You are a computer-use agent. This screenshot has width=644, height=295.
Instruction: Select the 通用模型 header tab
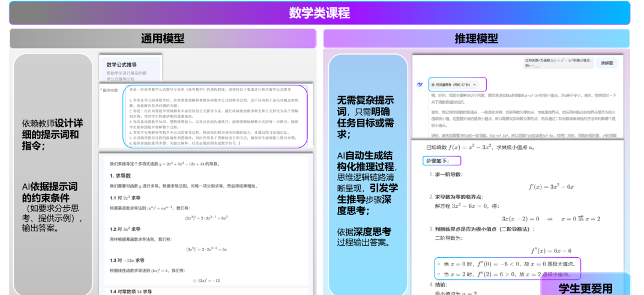(163, 38)
